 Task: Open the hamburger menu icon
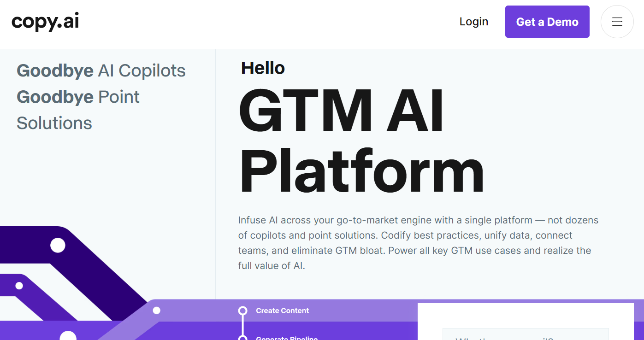pos(617,22)
